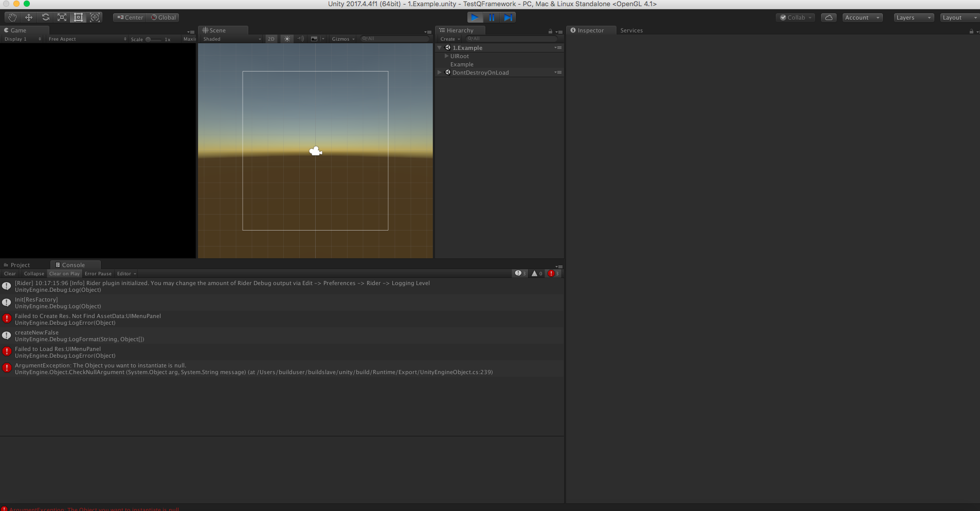Screen dimensions: 980x511
Task: Select the Hand tool in the toolbar
Action: tap(11, 17)
